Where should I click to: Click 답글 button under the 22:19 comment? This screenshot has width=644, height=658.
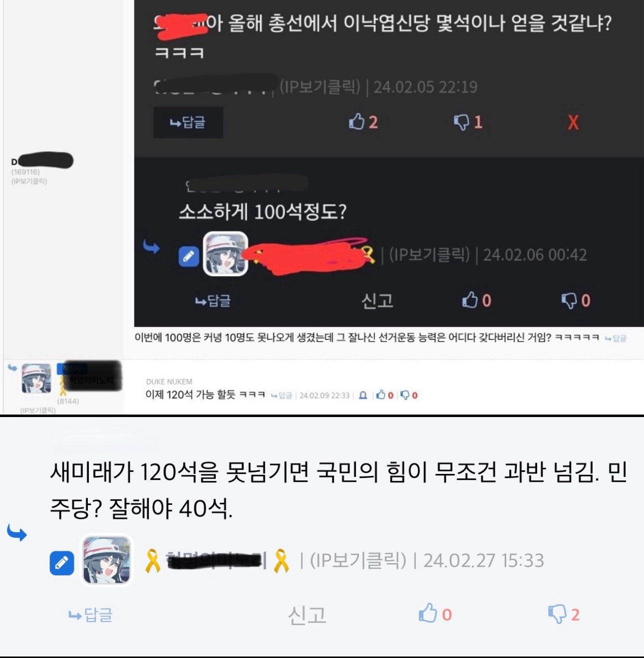(x=188, y=122)
